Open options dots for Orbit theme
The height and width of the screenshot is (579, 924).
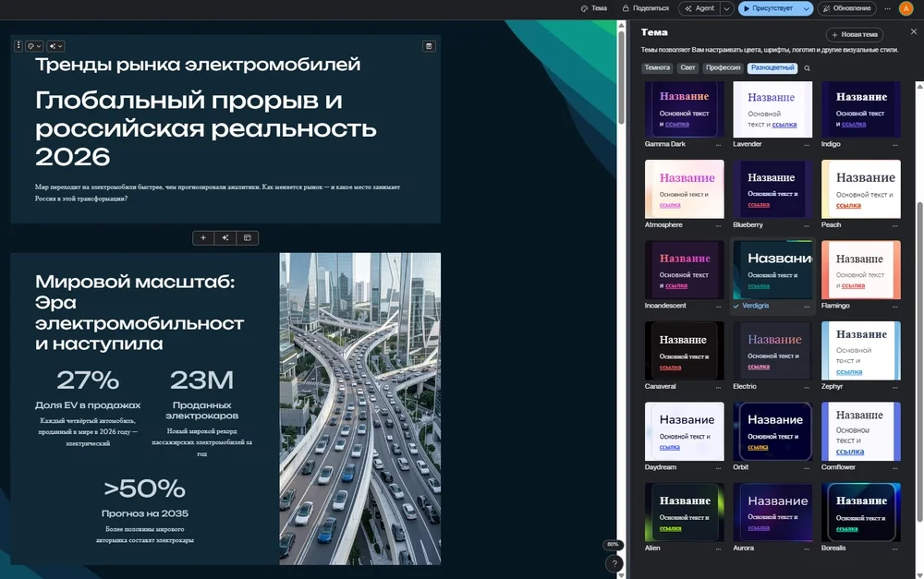pos(807,467)
